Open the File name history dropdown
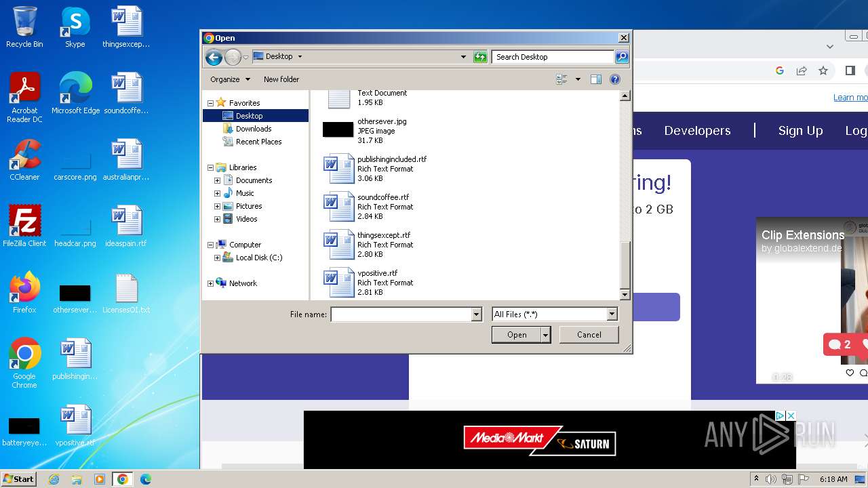This screenshot has height=488, width=868. coord(477,314)
